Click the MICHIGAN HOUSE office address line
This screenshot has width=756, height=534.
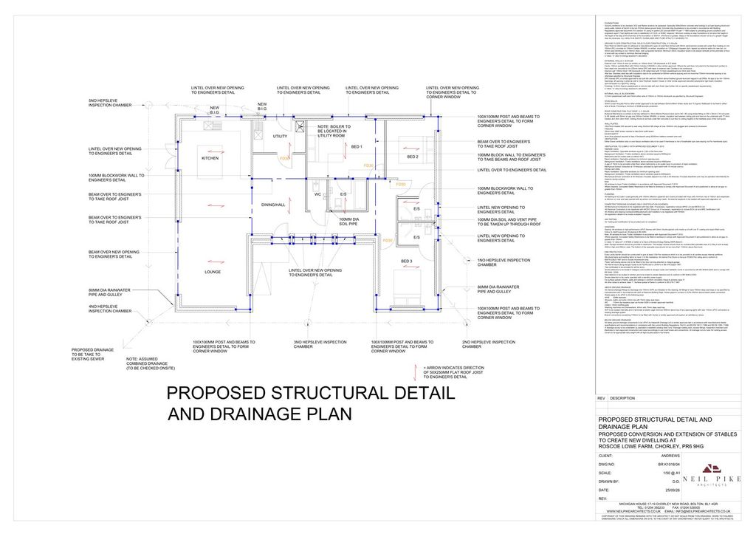point(668,504)
